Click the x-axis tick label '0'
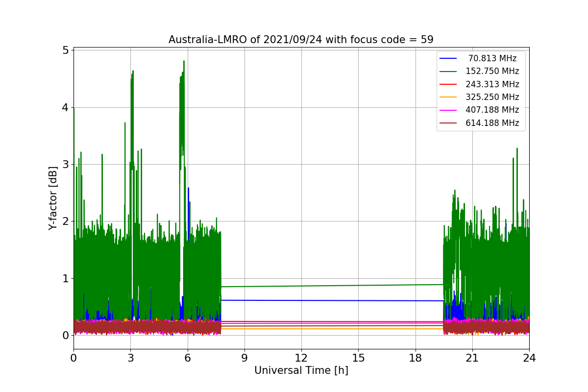Viewport: 588px width, 392px height. coord(73,358)
